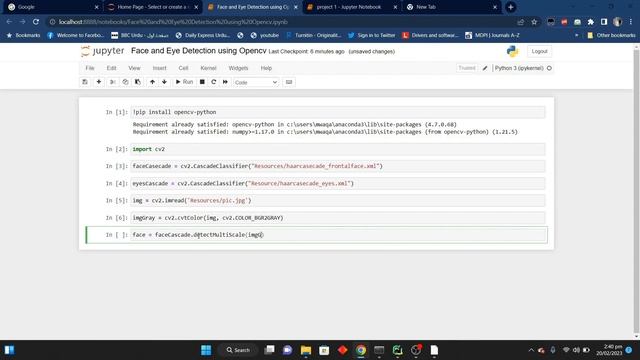Open the Chrome side panel icon

pos(604,22)
